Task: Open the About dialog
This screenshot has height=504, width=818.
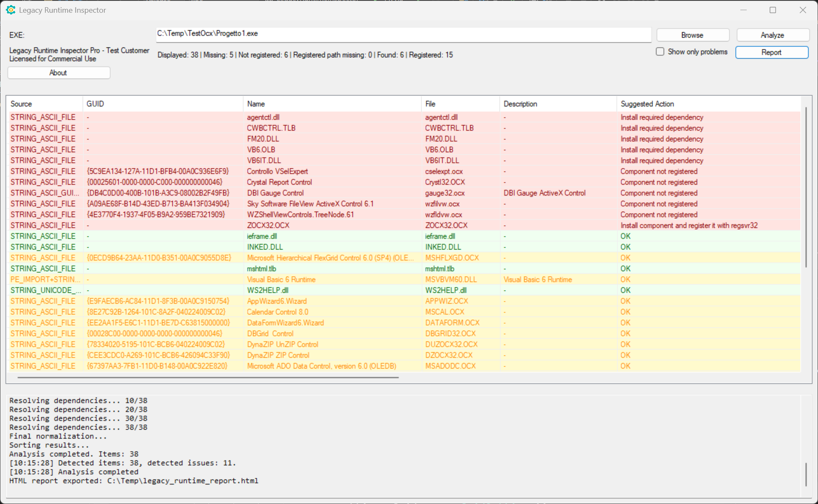Action: pyautogui.click(x=59, y=73)
